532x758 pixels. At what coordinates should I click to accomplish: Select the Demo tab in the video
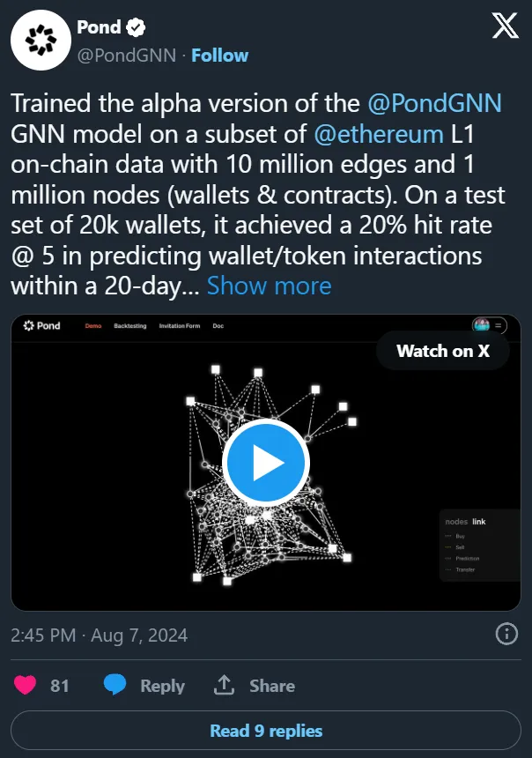click(93, 326)
